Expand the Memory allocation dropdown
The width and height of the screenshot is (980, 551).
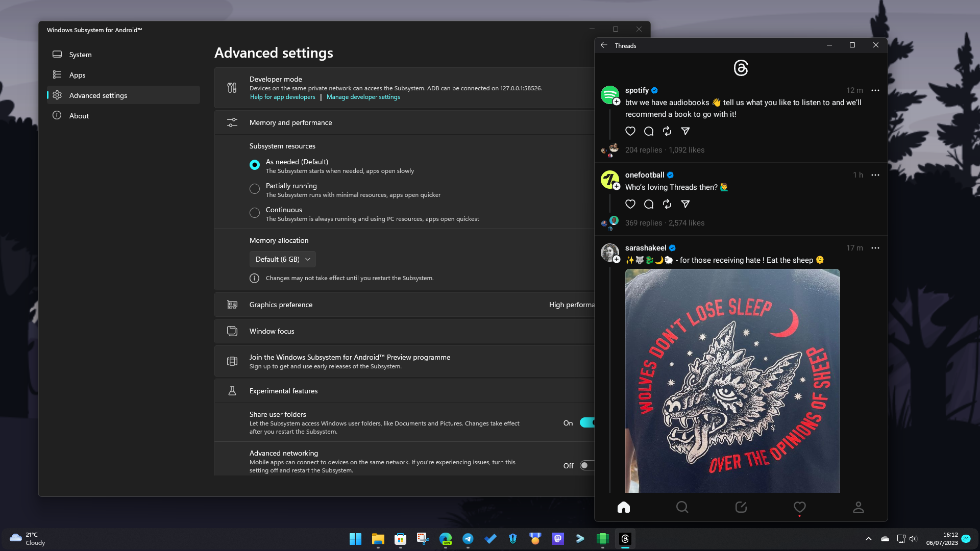click(x=282, y=259)
